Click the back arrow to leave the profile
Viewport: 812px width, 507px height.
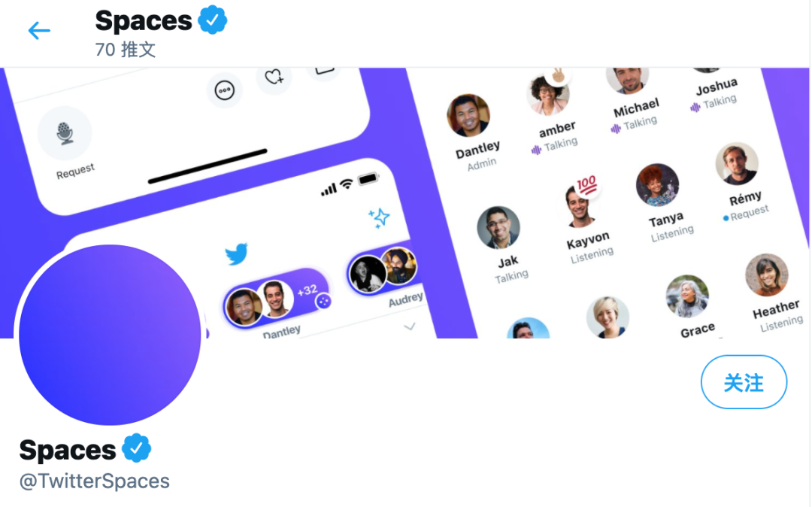pyautogui.click(x=39, y=31)
